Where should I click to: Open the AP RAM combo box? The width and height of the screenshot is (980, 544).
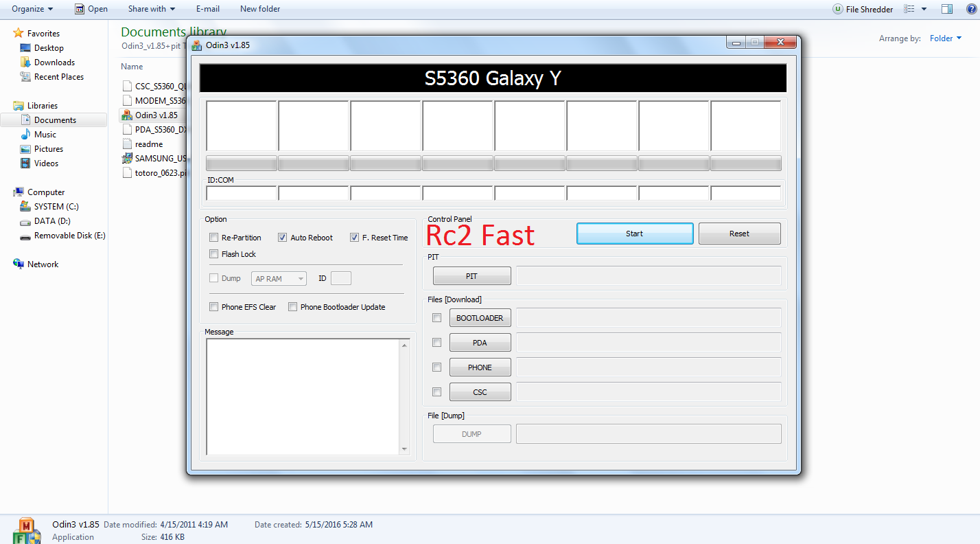click(279, 279)
